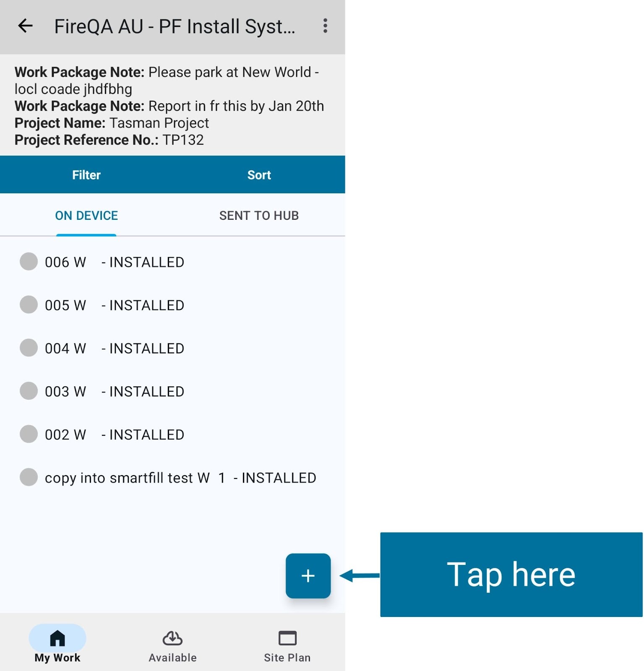Click the Tap here callout box
The width and height of the screenshot is (644, 671).
[x=511, y=575]
